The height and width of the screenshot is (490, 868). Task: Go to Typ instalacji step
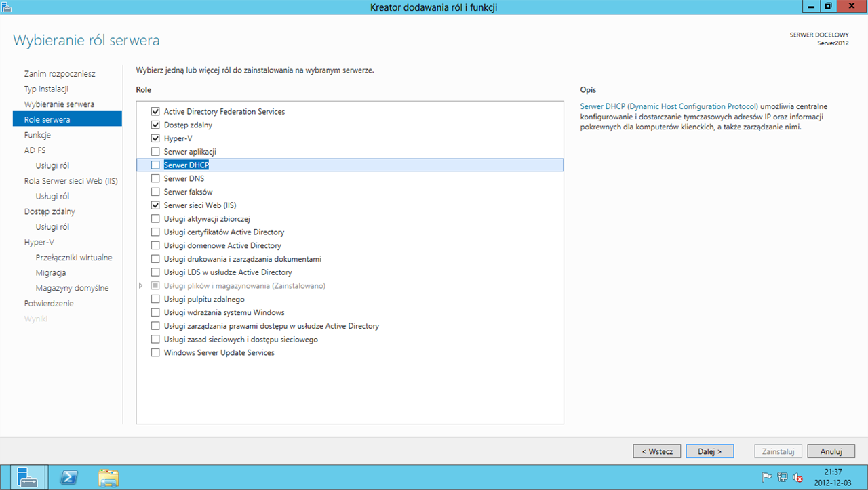pos(46,89)
